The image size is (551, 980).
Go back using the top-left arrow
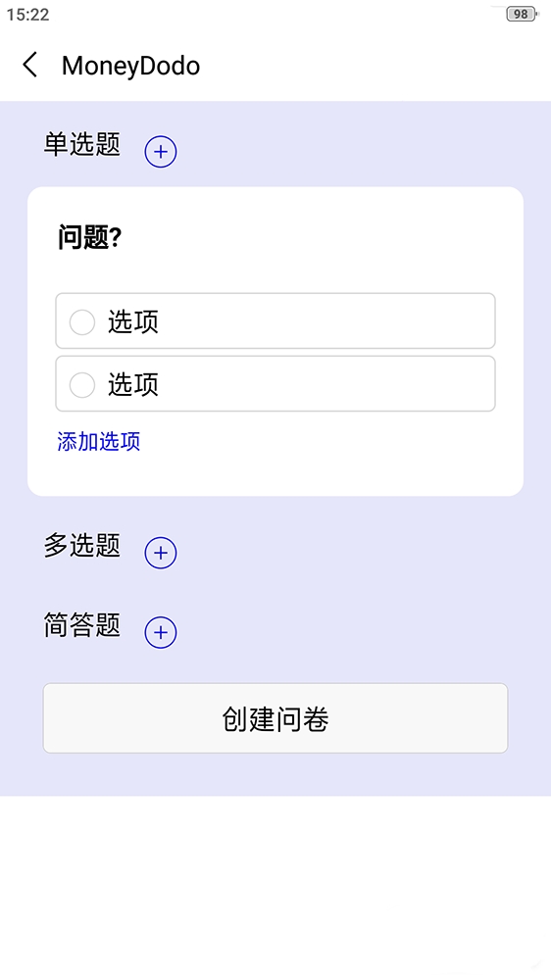coord(30,65)
